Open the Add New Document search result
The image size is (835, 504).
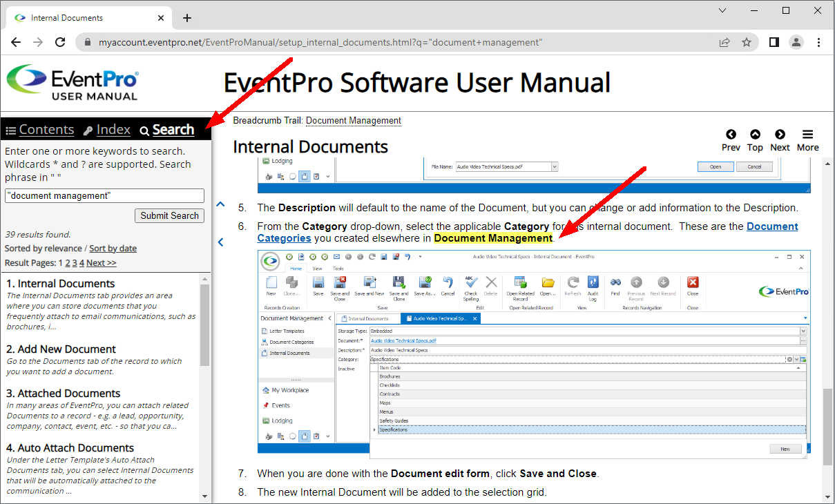(x=61, y=349)
